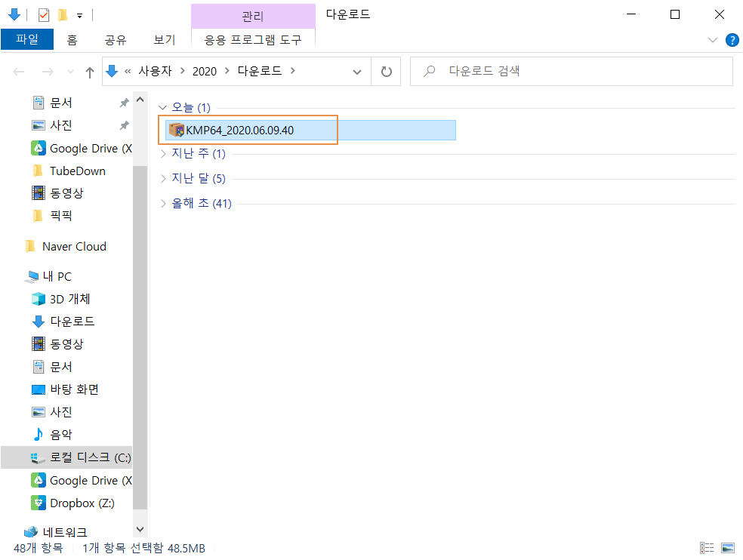
Task: Open the 응용 프로그램 도구 tab
Action: tap(253, 40)
